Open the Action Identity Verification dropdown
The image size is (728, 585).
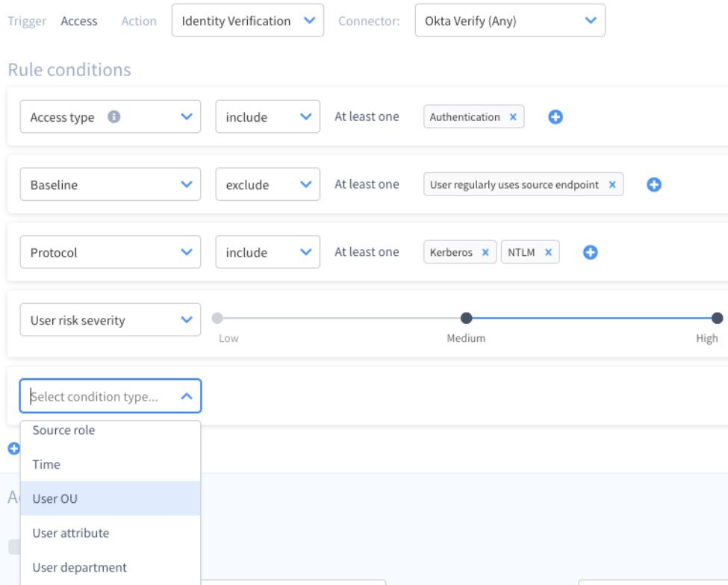[247, 21]
